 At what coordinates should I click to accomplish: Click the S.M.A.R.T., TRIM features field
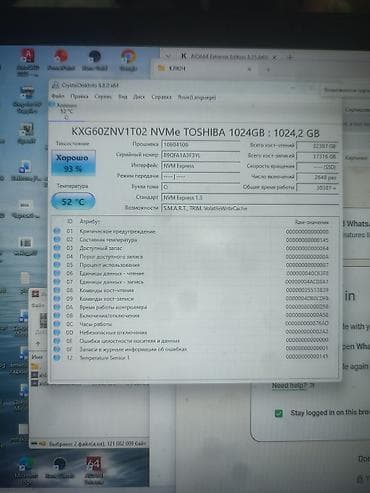(250, 208)
